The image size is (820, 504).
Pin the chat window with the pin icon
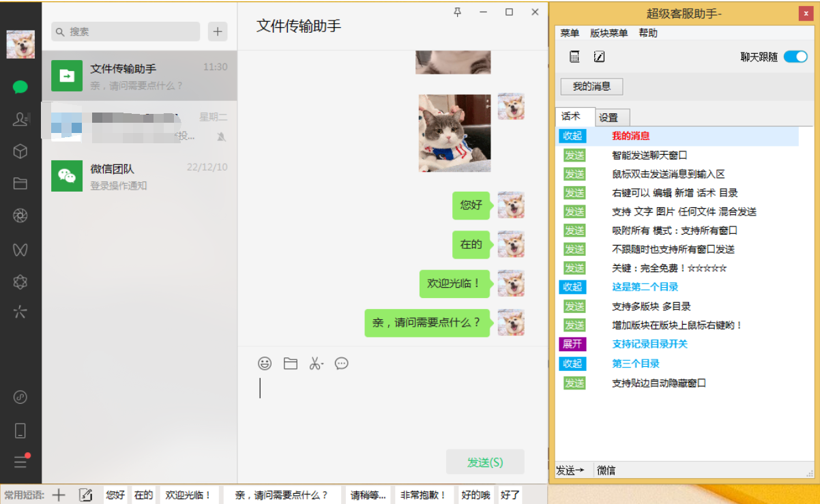(x=457, y=12)
